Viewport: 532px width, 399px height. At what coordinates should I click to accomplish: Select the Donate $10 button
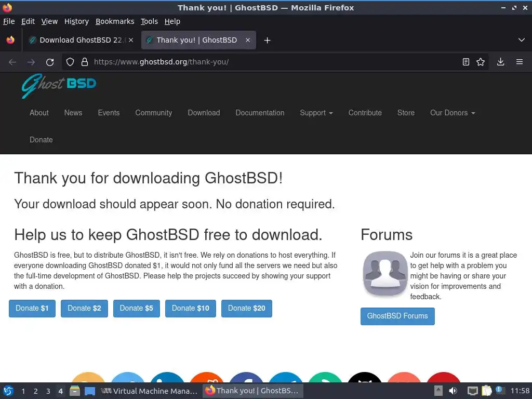click(191, 309)
